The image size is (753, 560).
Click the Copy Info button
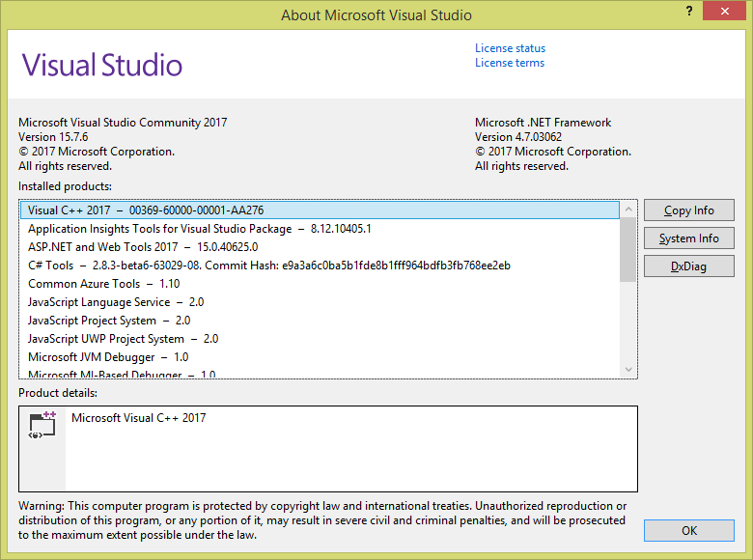coord(688,210)
